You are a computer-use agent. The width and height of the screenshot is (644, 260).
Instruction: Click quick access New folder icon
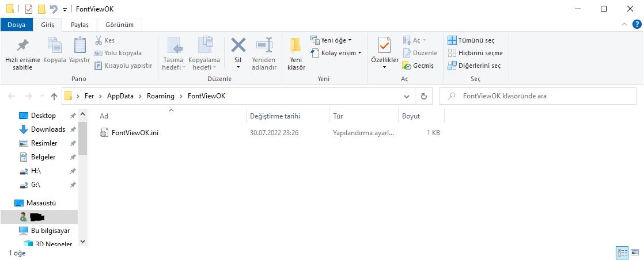pyautogui.click(x=41, y=9)
